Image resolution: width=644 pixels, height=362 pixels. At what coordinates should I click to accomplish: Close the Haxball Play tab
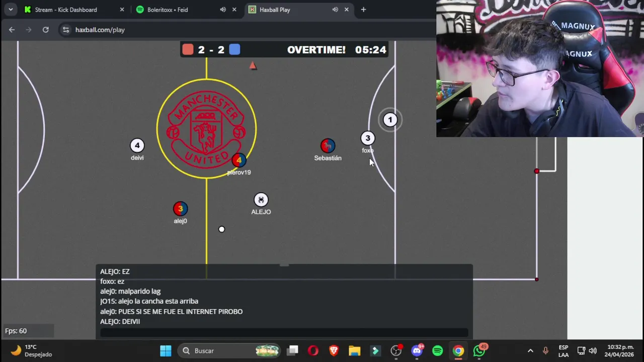(347, 10)
